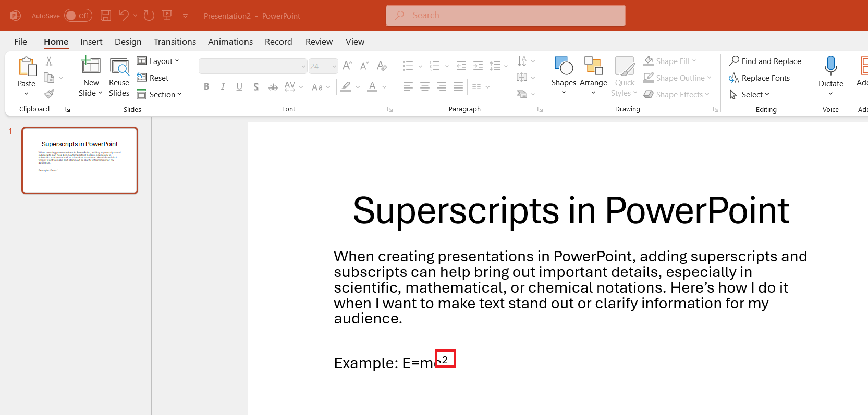Click the Copy icon
The image size is (868, 415).
coord(49,78)
